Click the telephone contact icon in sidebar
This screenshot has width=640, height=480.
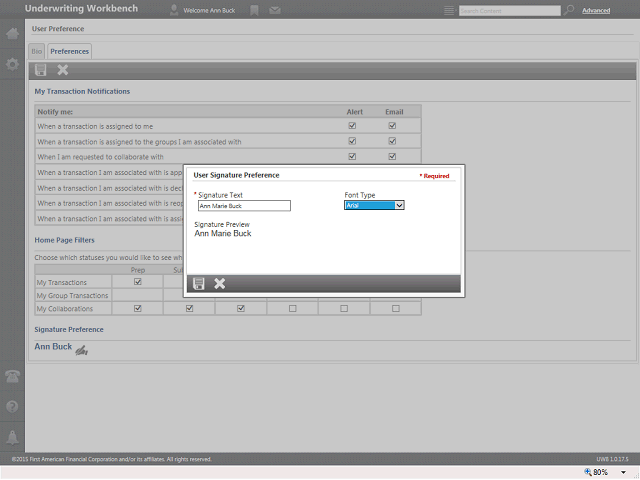point(12,376)
